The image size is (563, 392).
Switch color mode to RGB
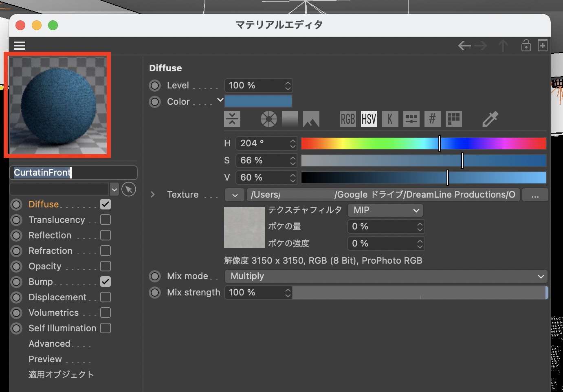[347, 119]
